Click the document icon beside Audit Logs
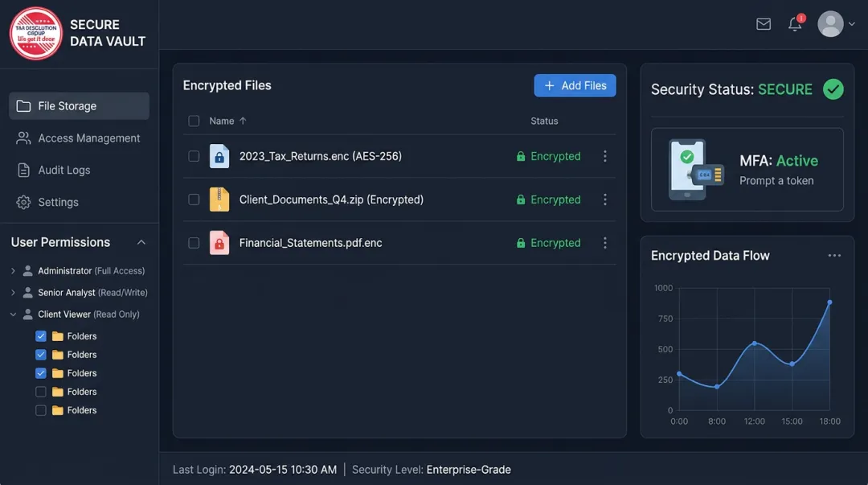 [x=23, y=171]
